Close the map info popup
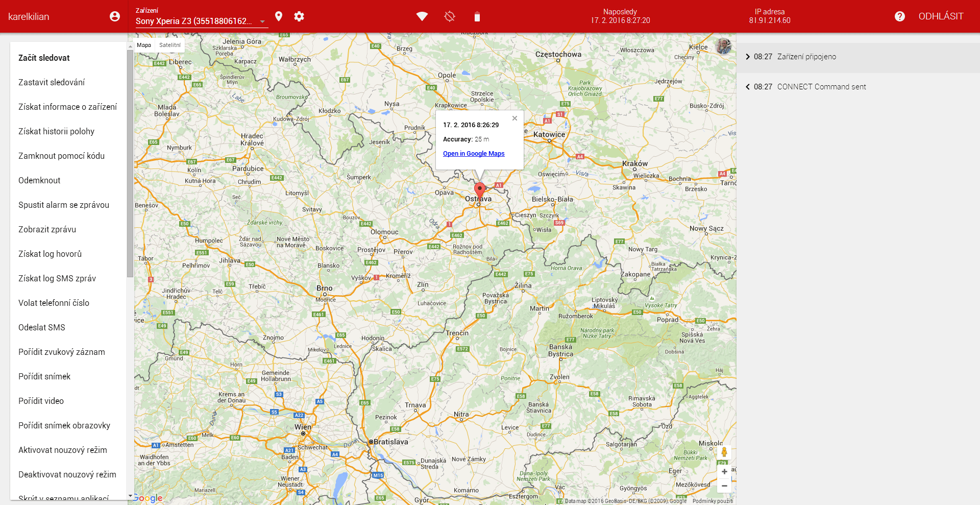 click(x=514, y=118)
